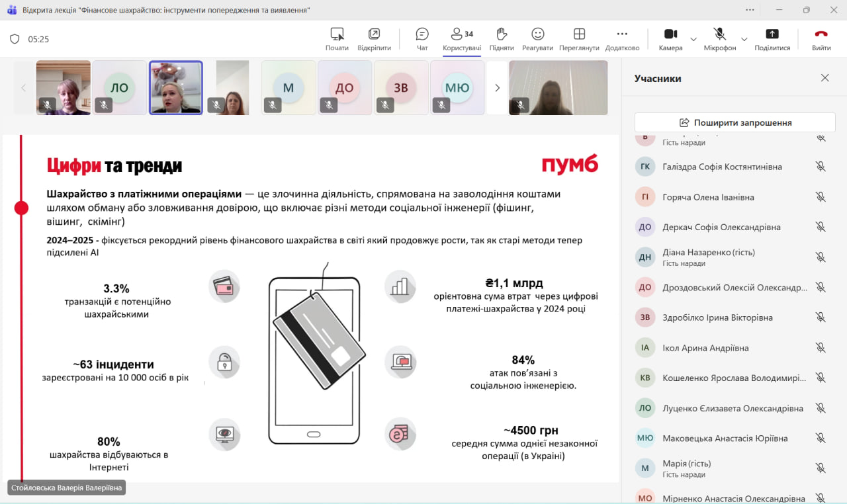Toggle the camera on (Камера)
Image resolution: width=847 pixels, height=504 pixels.
click(670, 38)
